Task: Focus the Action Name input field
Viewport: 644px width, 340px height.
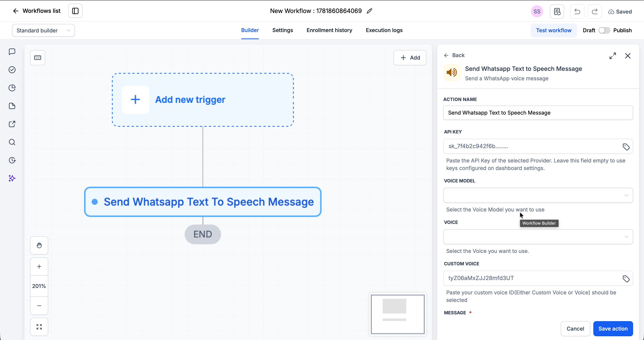Action: coord(538,113)
